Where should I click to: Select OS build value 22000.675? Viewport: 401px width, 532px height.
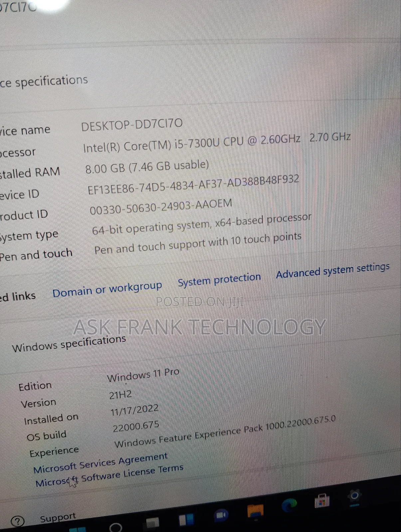click(x=136, y=426)
